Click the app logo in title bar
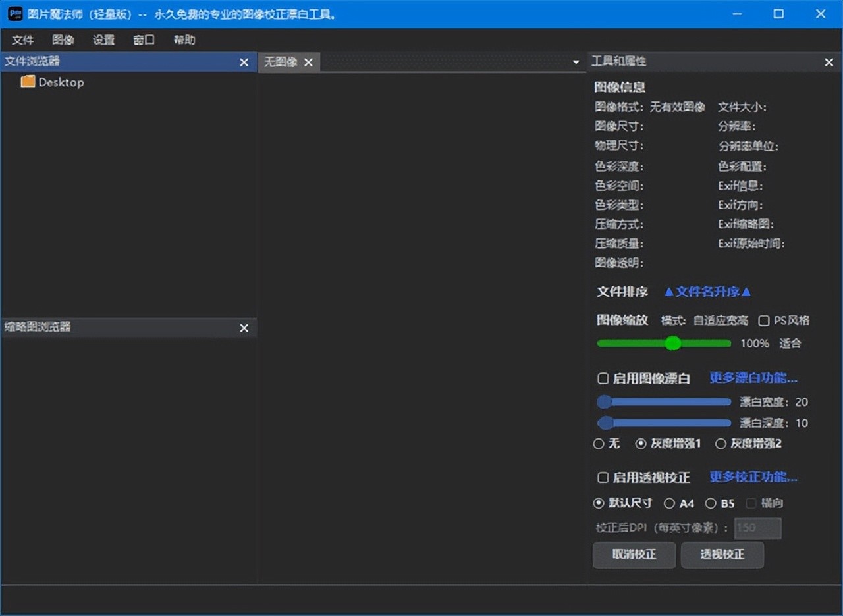This screenshot has width=843, height=616. (14, 14)
